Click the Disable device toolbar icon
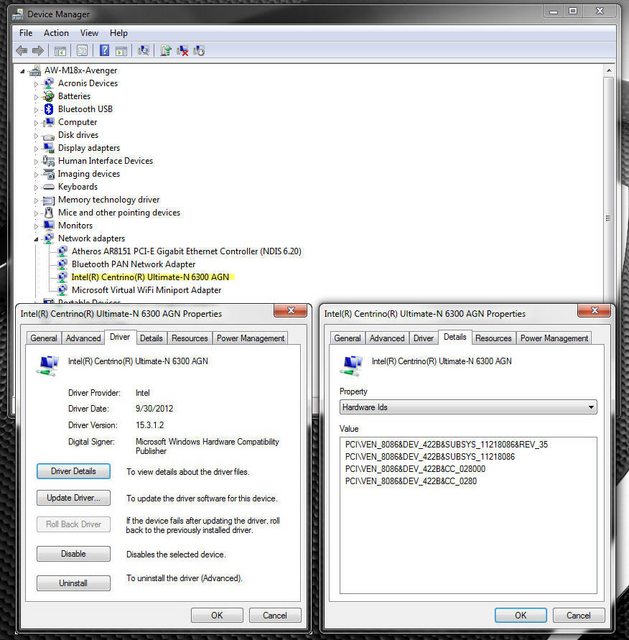This screenshot has height=640, width=629. 199,51
